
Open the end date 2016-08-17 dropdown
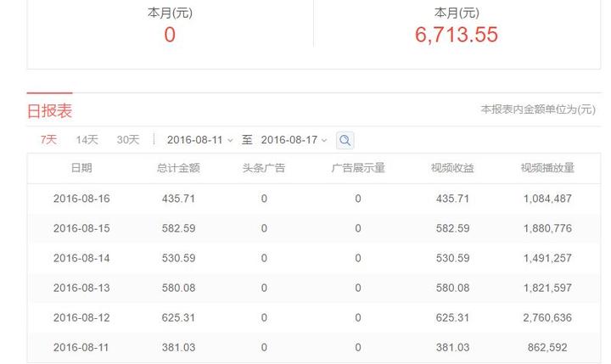click(294, 140)
